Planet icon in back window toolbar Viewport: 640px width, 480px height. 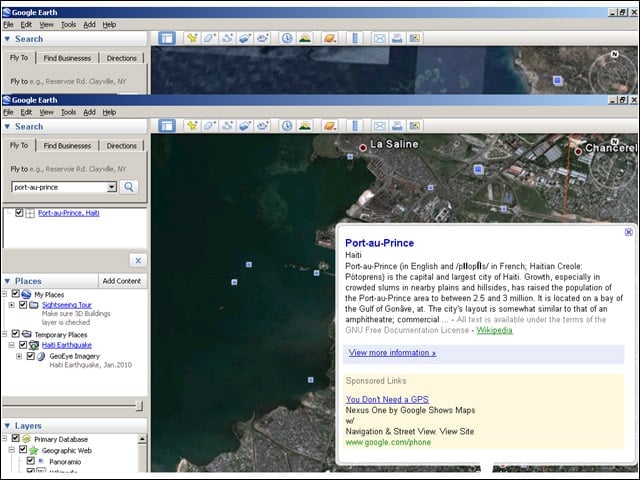click(x=329, y=38)
